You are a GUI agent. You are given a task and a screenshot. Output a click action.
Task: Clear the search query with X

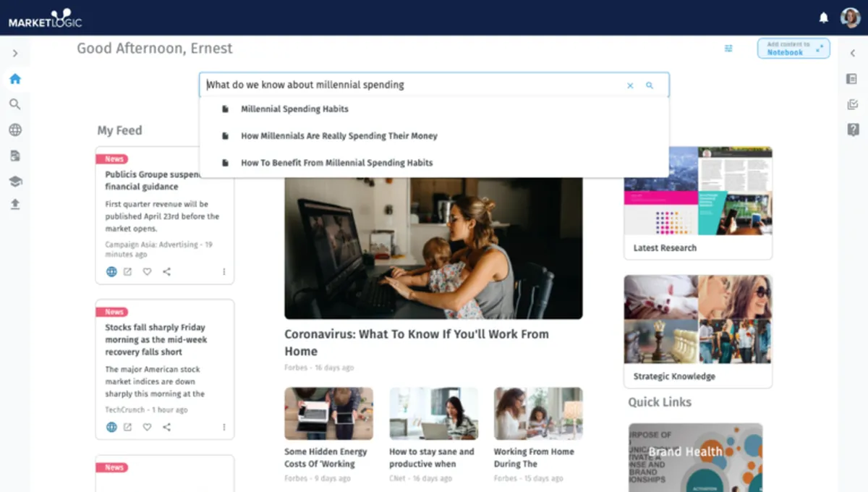point(630,85)
